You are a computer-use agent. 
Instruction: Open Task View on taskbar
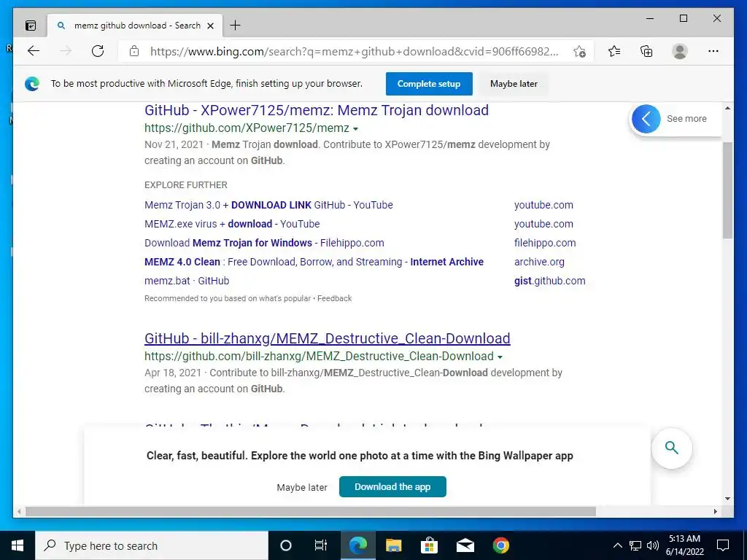coord(321,545)
